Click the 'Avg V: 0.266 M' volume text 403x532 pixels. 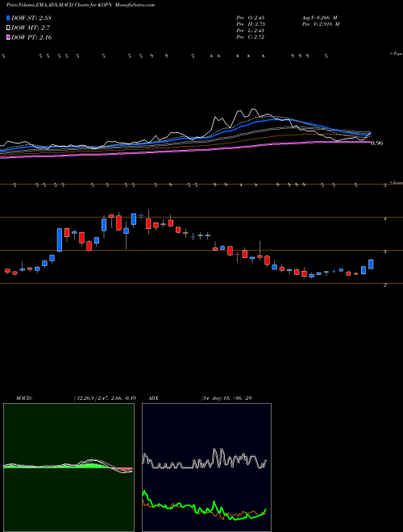[319, 18]
